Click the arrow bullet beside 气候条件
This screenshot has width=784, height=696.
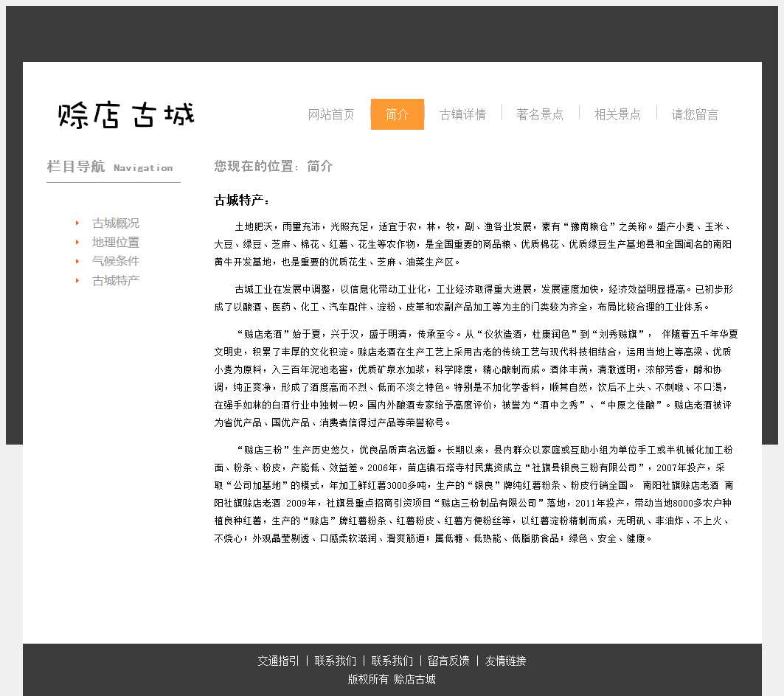[x=77, y=261]
